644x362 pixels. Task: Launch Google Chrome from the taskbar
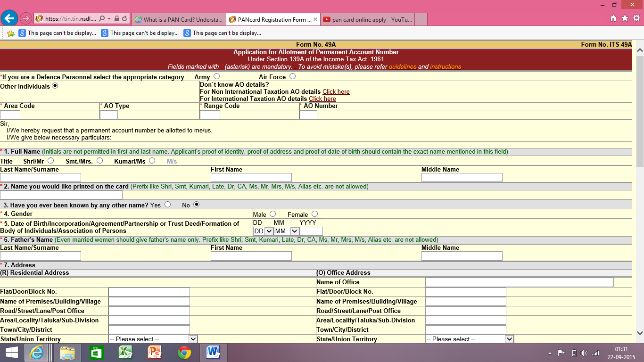[x=184, y=353]
